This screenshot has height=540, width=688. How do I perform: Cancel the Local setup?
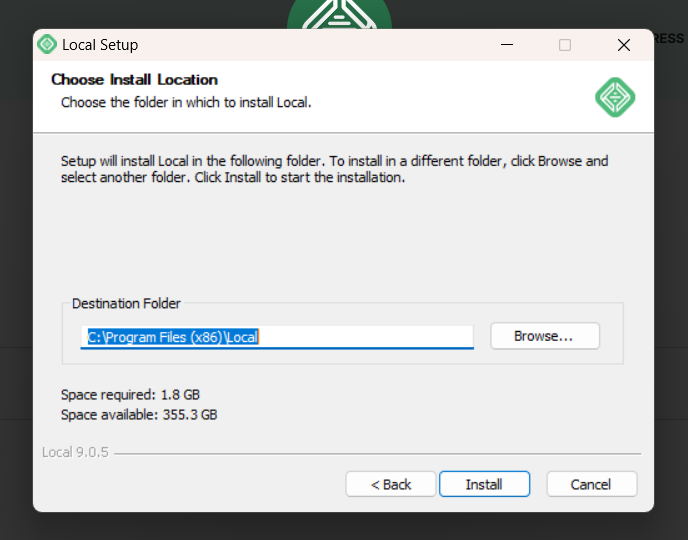coord(591,484)
